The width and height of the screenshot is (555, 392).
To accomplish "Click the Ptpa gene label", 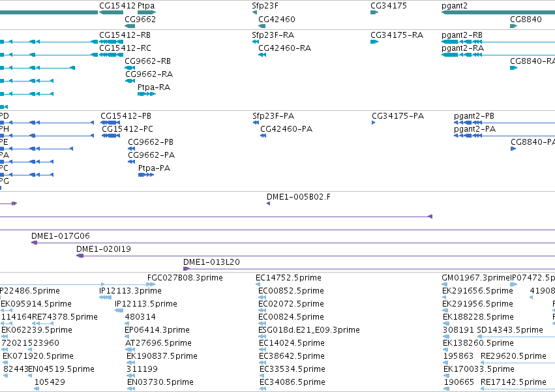I will [146, 6].
